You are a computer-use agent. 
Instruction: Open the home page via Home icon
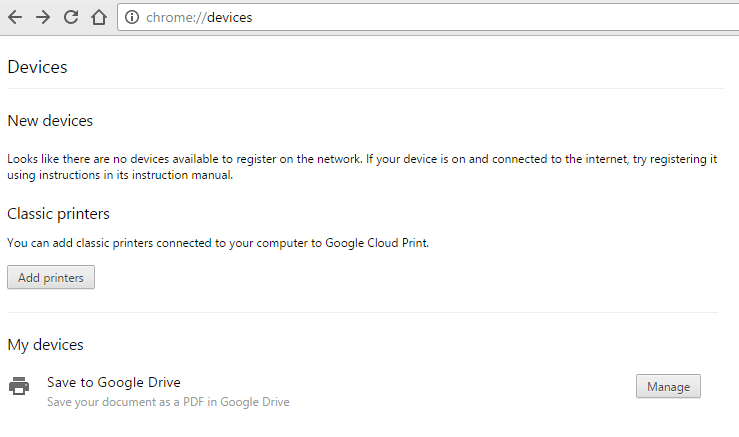click(98, 17)
